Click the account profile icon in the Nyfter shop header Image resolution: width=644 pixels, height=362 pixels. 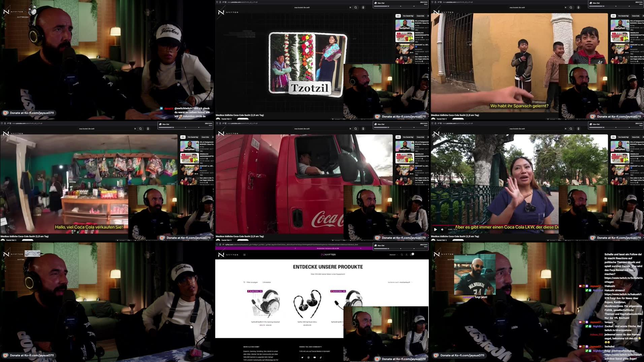pyautogui.click(x=407, y=255)
